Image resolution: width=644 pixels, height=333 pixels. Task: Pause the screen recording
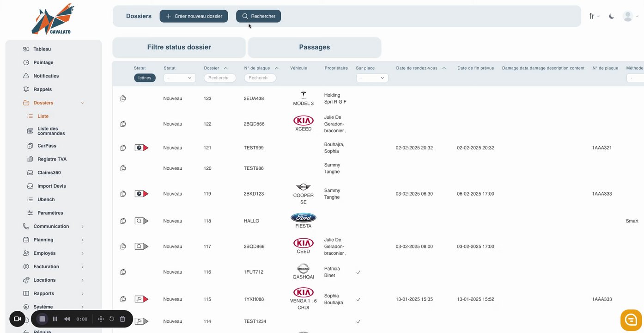(x=55, y=319)
